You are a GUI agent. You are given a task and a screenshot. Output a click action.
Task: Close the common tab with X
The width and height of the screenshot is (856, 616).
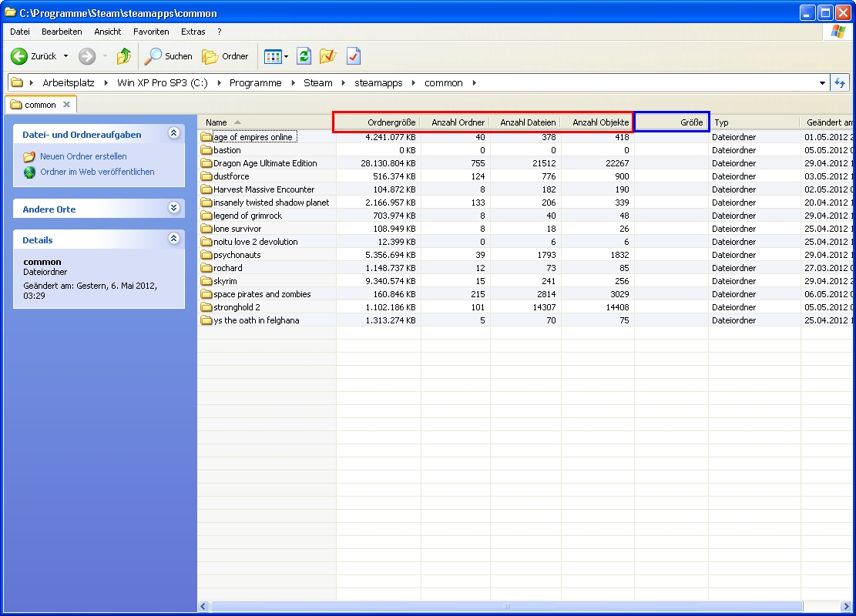tap(66, 104)
